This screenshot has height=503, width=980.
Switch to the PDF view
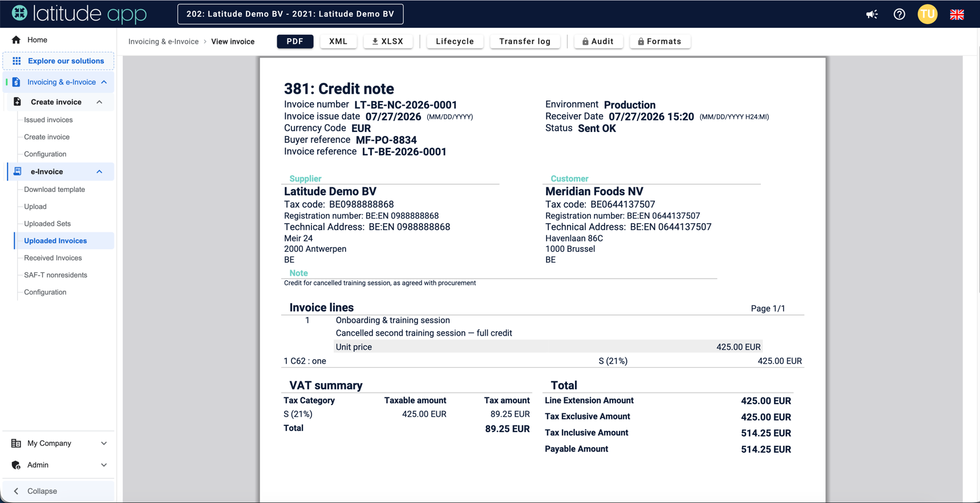(x=295, y=42)
